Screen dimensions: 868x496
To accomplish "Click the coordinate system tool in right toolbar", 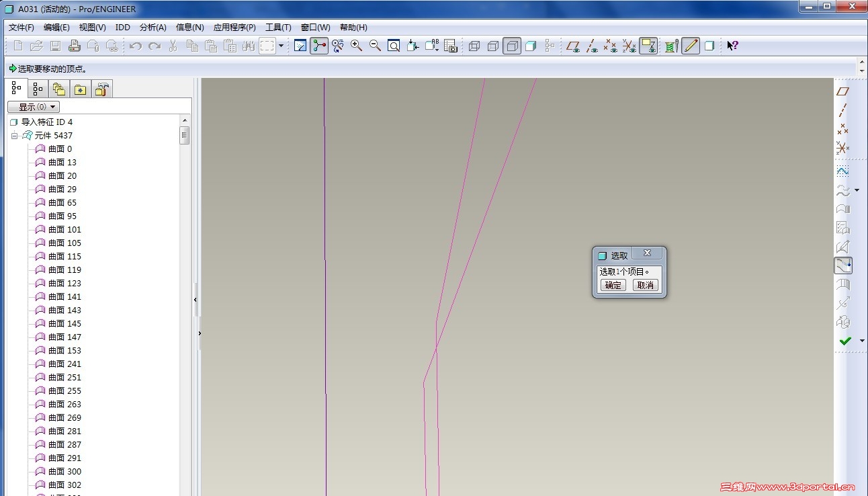I will pyautogui.click(x=842, y=148).
